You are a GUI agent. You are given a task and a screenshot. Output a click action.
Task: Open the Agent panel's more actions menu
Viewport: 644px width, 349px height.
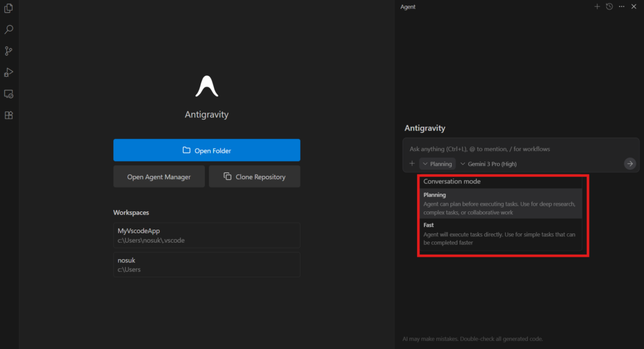click(621, 6)
